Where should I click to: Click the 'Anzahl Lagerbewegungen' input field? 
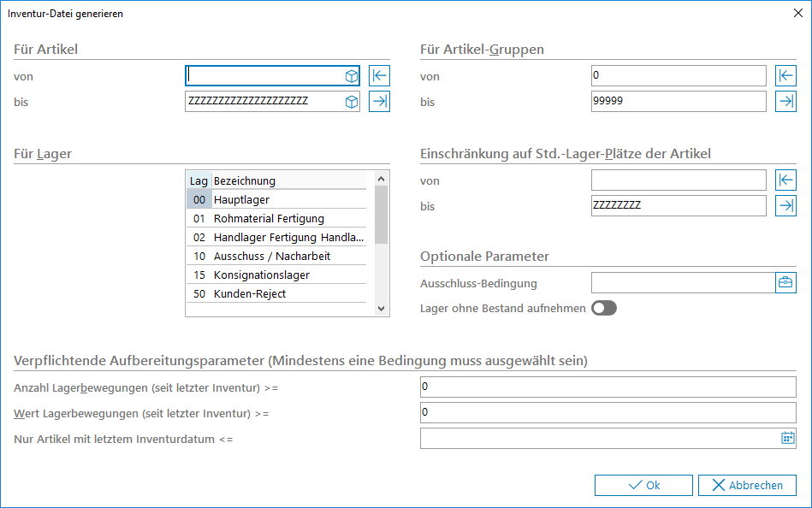(608, 387)
